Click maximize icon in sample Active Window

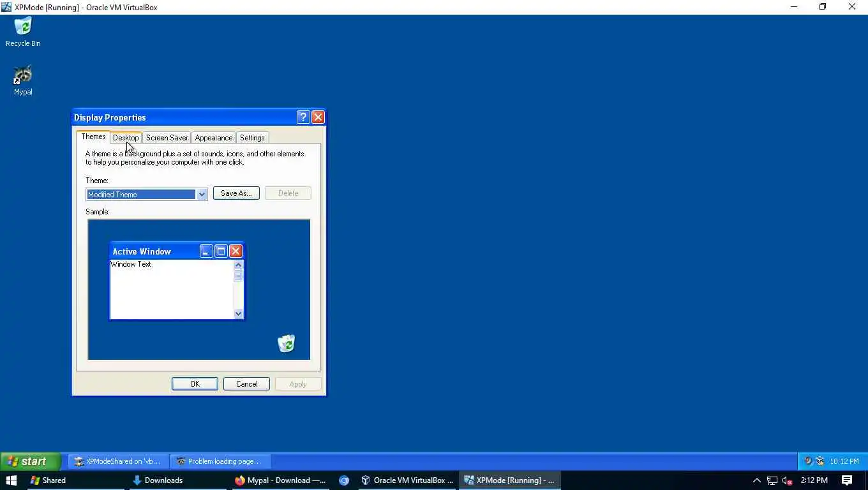(221, 251)
